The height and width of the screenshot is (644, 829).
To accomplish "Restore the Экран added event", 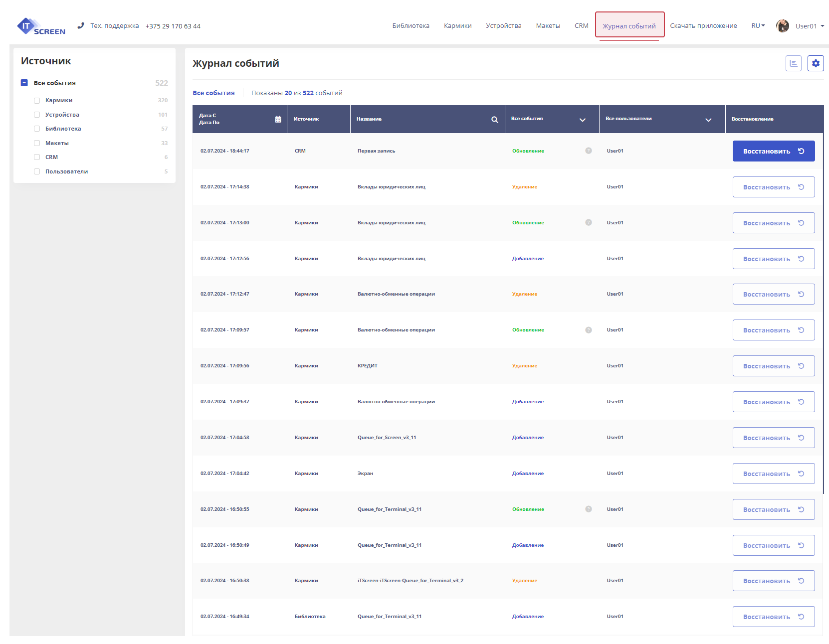I will click(x=774, y=474).
